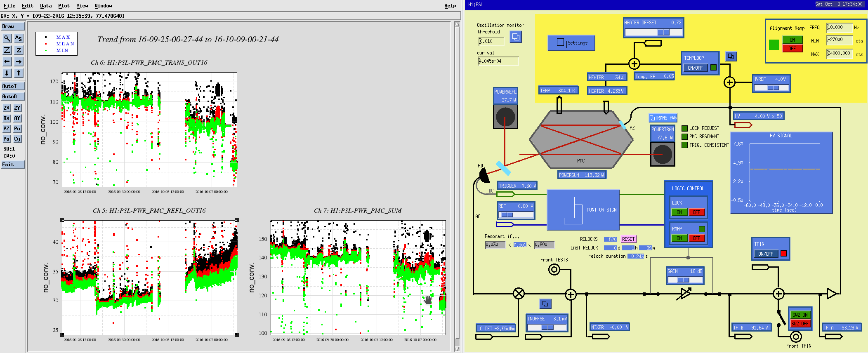Click the ZY tool button
Viewport: 868px width, 353px height.
point(17,108)
